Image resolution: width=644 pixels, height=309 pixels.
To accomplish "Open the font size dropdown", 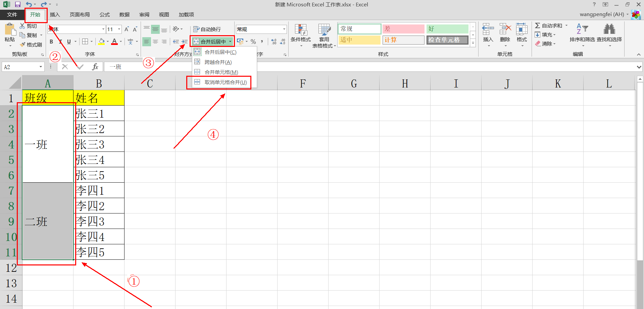I will click(119, 29).
